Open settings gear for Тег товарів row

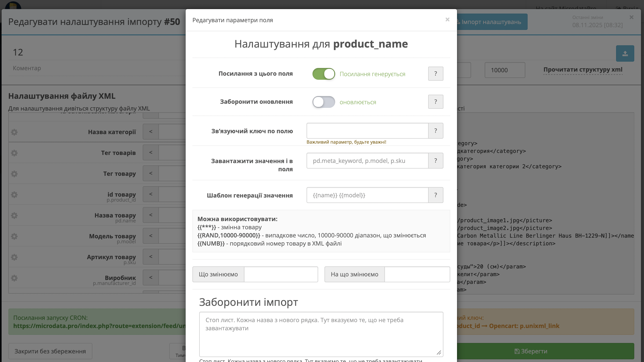coord(14,153)
